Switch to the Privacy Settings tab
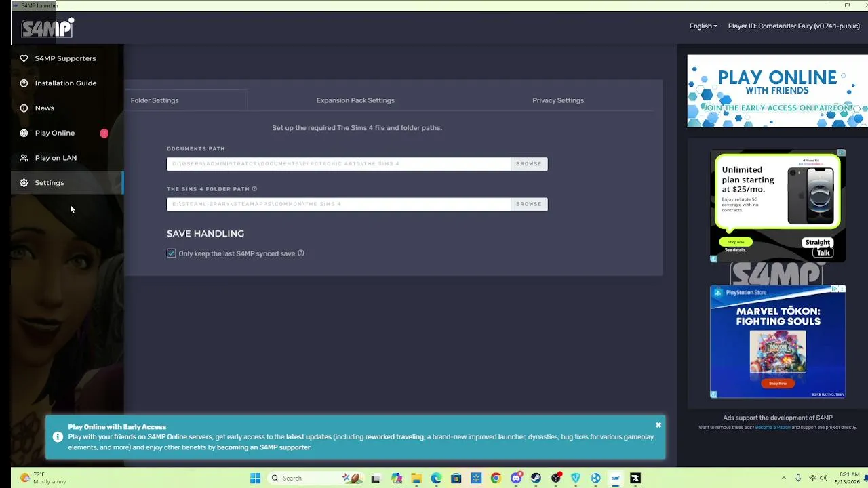Image resolution: width=868 pixels, height=488 pixels. pos(558,100)
